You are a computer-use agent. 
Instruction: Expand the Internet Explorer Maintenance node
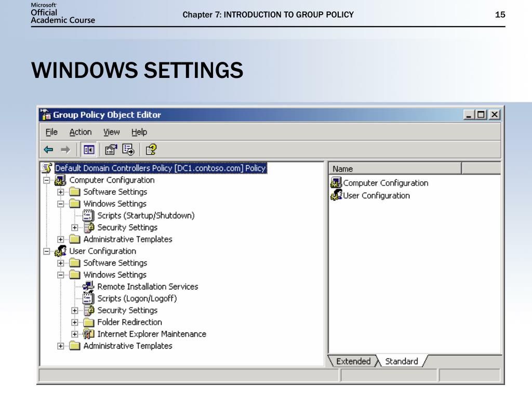click(x=75, y=334)
